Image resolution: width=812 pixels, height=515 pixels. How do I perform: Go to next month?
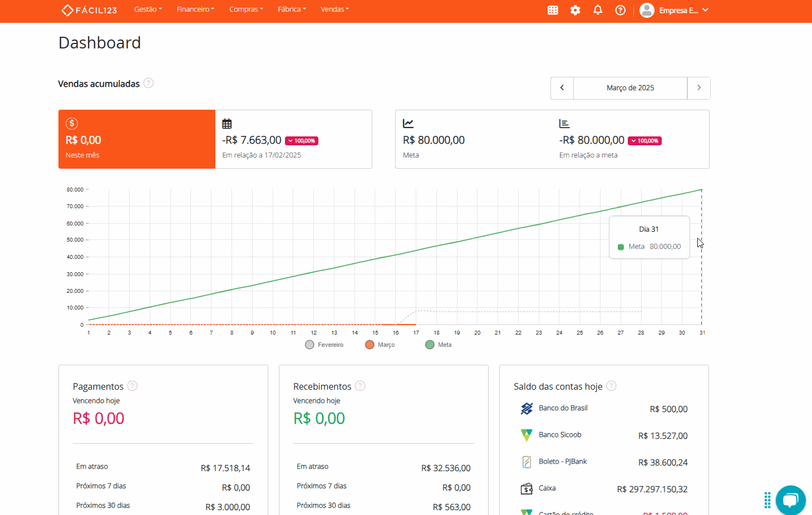click(699, 88)
